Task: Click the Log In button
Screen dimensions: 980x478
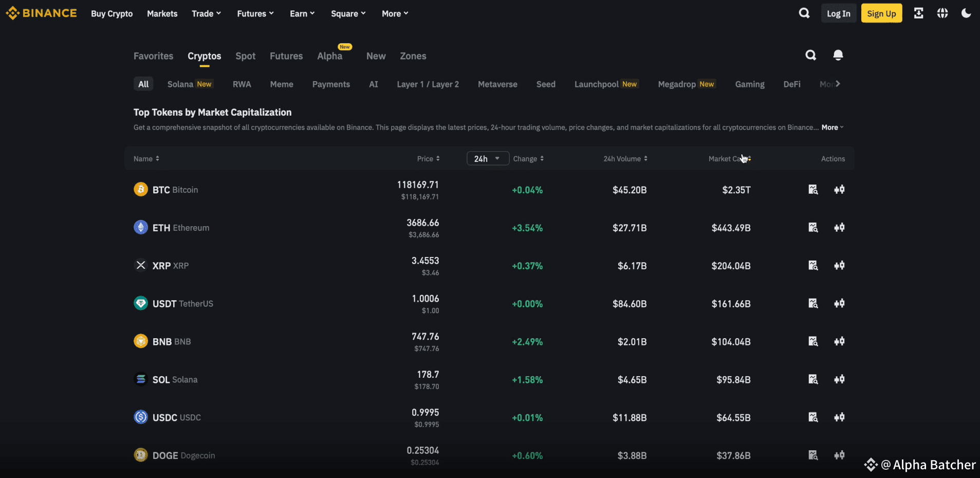Action: [838, 14]
